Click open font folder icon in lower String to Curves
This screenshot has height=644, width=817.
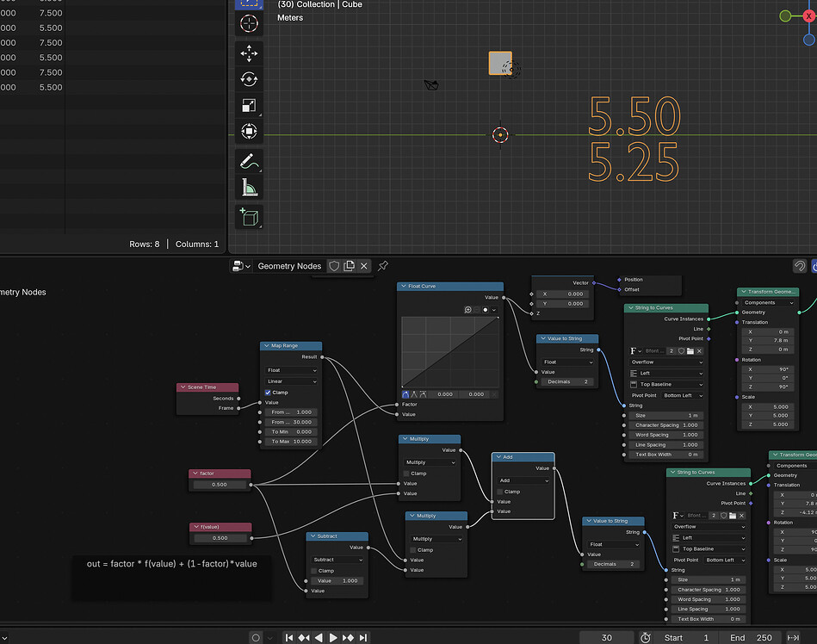coord(733,516)
